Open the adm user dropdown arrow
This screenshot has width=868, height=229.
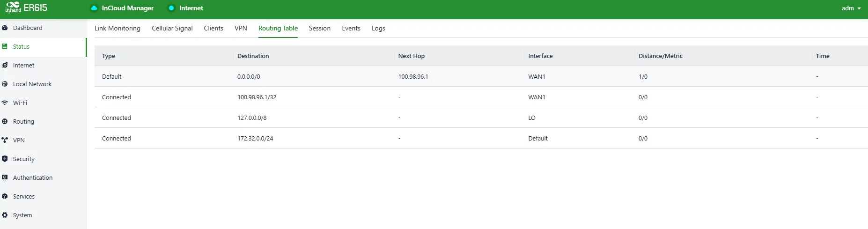pos(859,8)
